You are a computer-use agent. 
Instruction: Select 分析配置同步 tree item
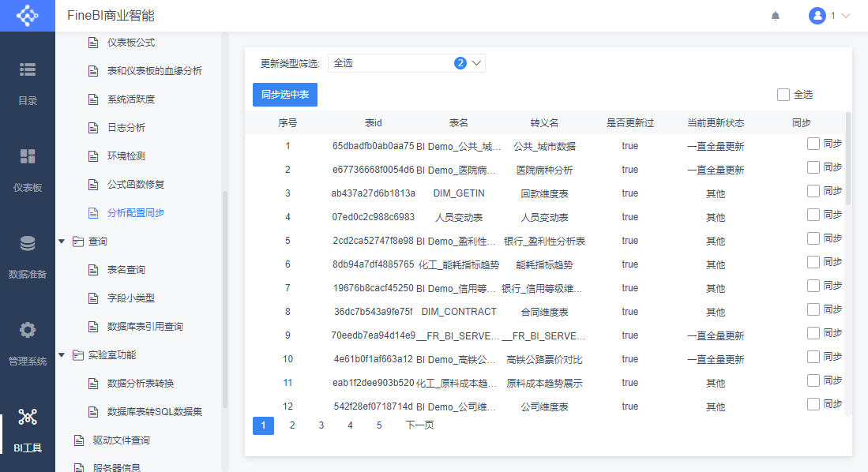coord(136,213)
